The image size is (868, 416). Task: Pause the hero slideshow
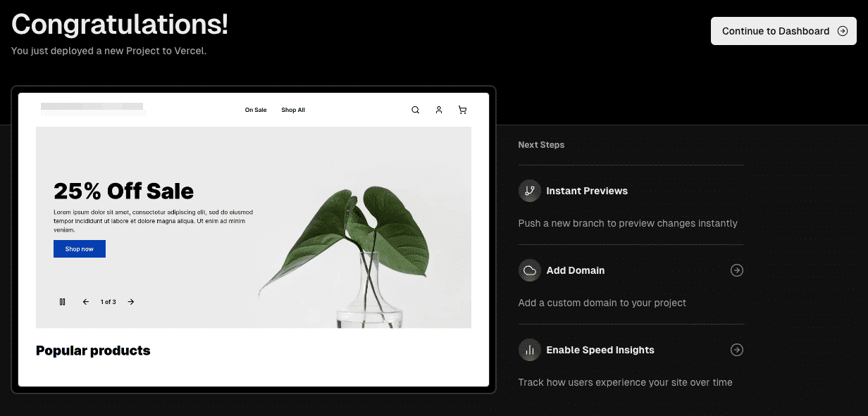click(63, 302)
